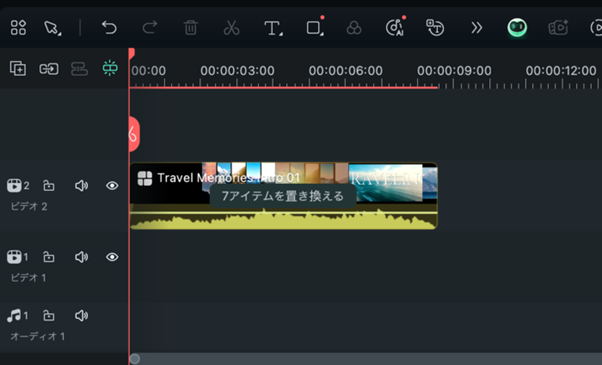The image size is (602, 365).
Task: Click the trash delete icon
Action: pos(190,28)
